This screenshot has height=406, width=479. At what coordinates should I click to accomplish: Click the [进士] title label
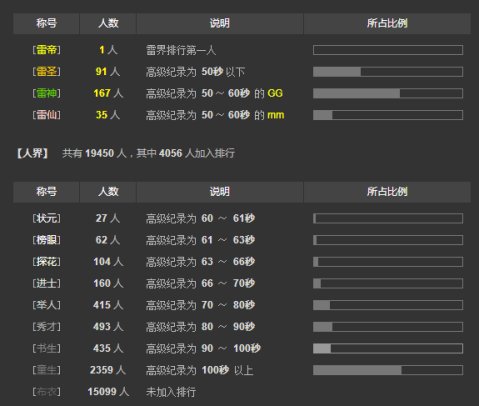(47, 283)
